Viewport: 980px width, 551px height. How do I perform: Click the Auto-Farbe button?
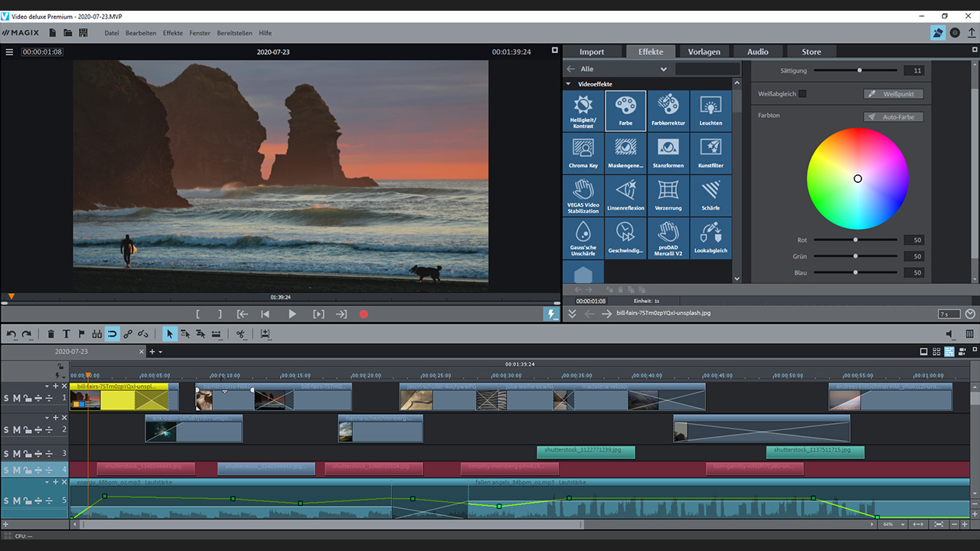893,117
